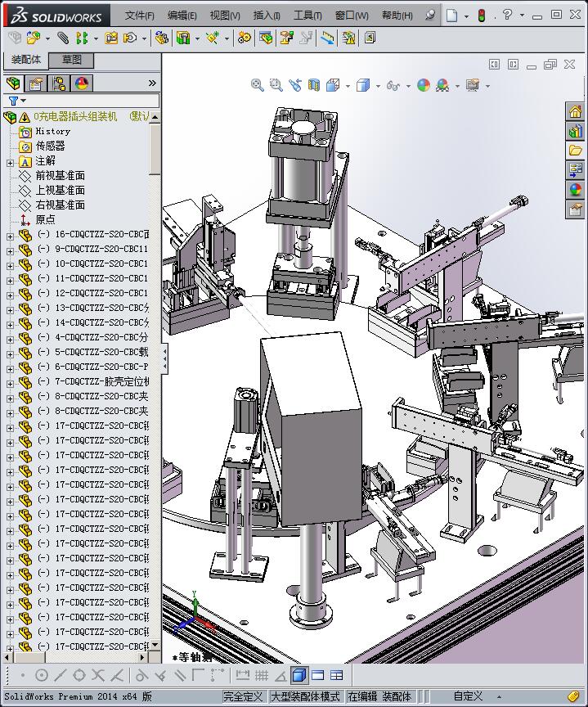The image size is (588, 707).
Task: Open the 编辑(E) menu
Action: click(x=182, y=16)
